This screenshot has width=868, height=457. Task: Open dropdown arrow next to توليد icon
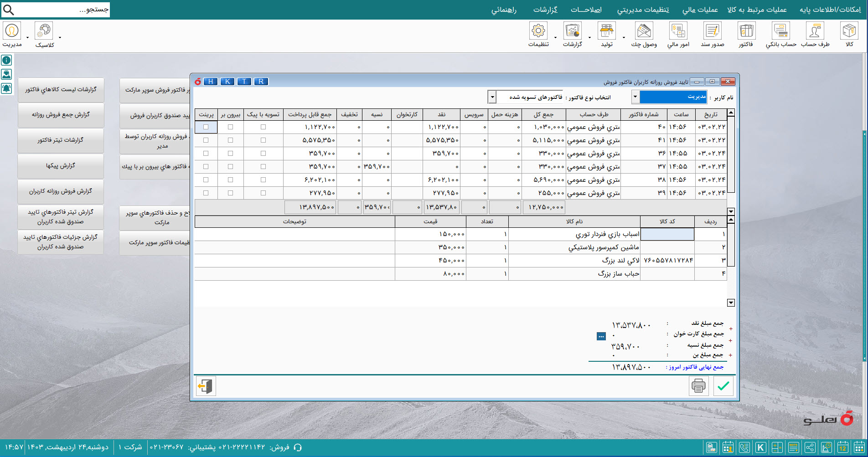pyautogui.click(x=624, y=37)
